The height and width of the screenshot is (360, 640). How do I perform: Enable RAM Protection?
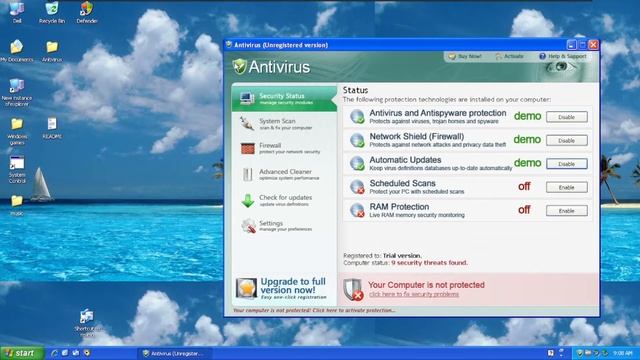click(567, 211)
